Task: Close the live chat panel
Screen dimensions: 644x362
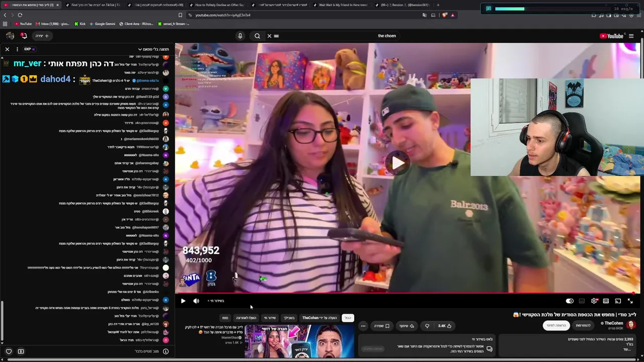Action: pos(7,49)
